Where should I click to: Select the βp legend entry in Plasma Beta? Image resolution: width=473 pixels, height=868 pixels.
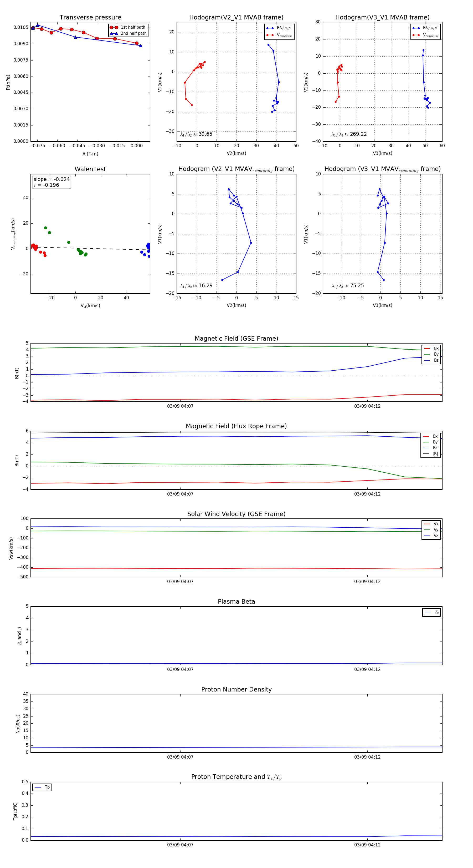pos(432,612)
